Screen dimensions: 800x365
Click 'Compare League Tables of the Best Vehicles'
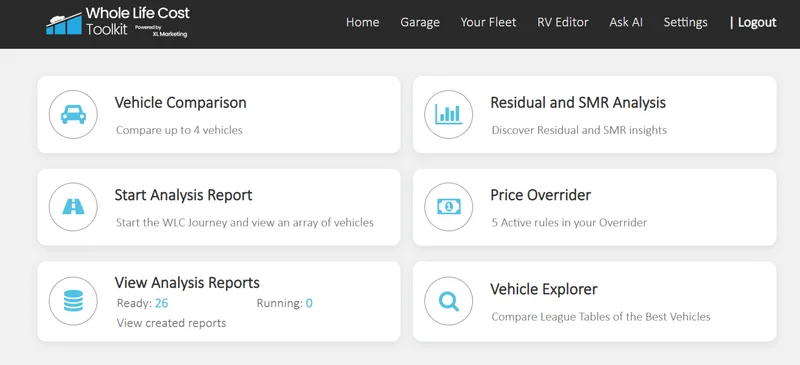[601, 317]
